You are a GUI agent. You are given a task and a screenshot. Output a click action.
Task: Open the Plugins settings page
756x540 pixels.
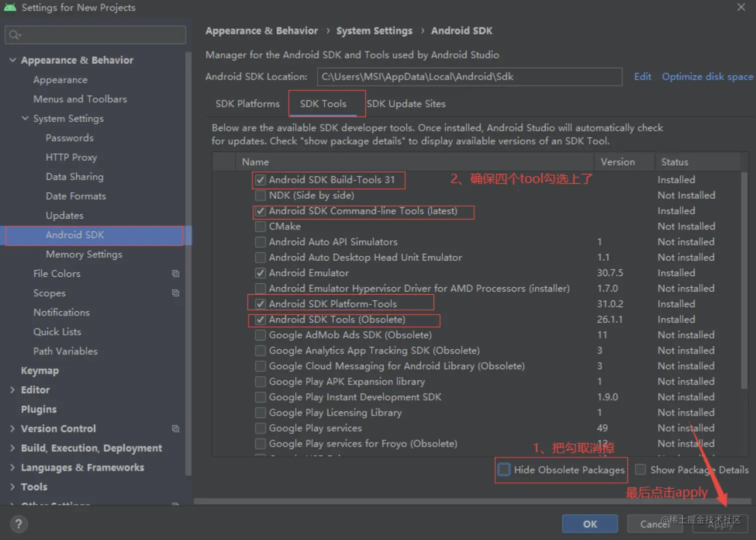click(38, 409)
